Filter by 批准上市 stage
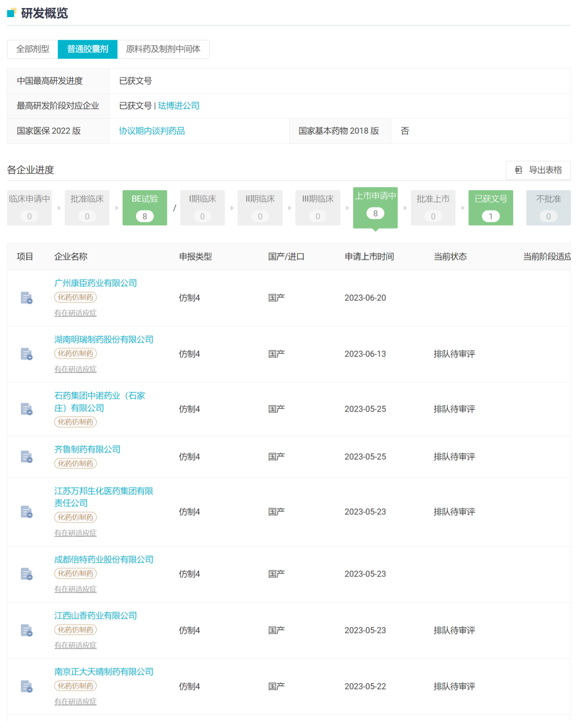Image resolution: width=578 pixels, height=728 pixels. (x=433, y=208)
